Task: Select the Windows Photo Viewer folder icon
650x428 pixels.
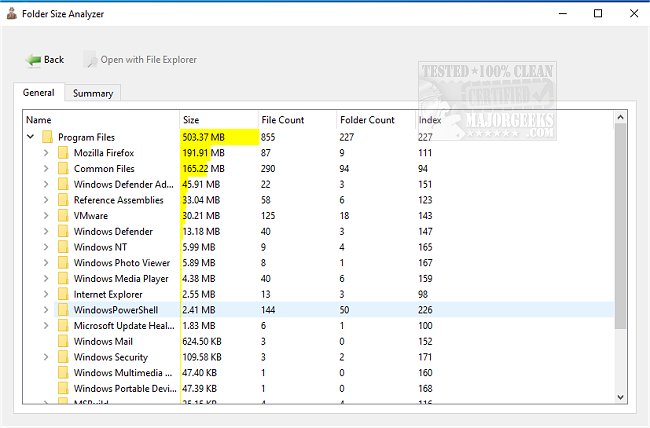Action: pos(63,263)
